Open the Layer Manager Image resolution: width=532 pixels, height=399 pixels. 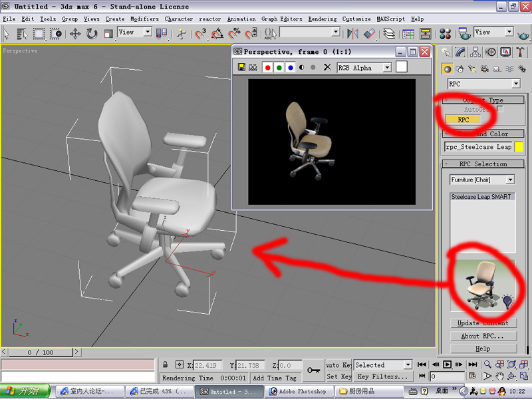click(389, 34)
